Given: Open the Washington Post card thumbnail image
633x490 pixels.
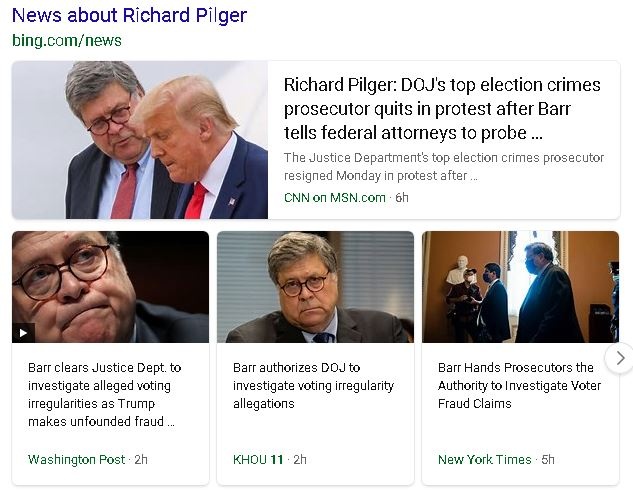Looking at the screenshot, I should (x=110, y=287).
